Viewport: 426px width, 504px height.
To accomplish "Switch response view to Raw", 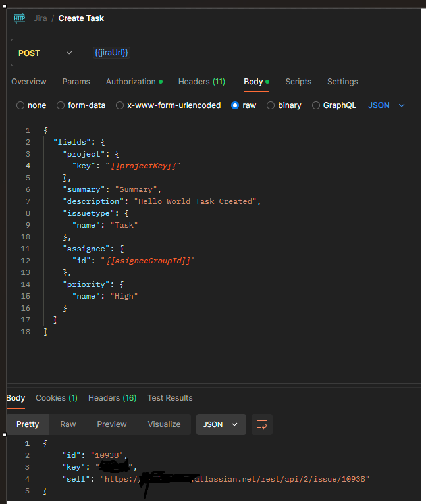I will coord(68,424).
